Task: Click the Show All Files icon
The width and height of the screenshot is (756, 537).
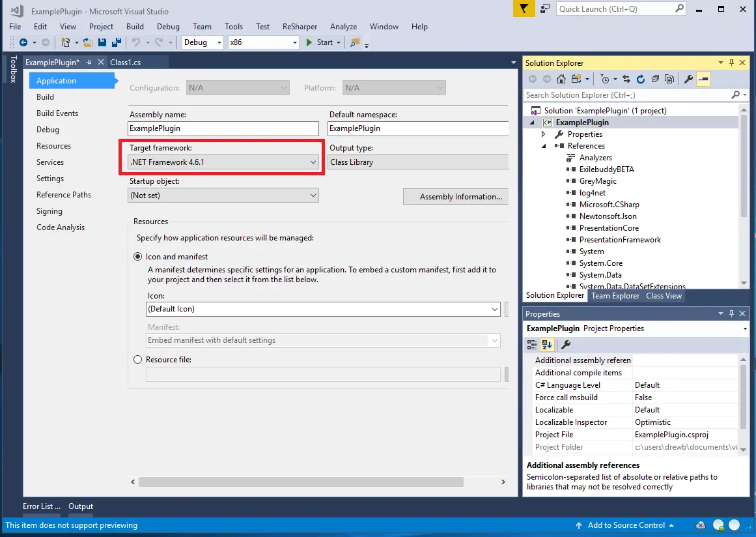Action: pos(669,79)
